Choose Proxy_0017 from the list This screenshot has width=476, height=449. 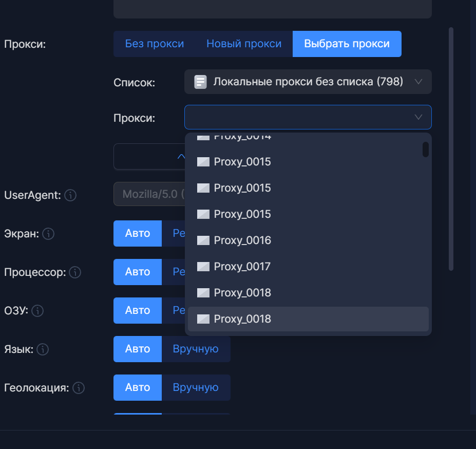tap(242, 267)
